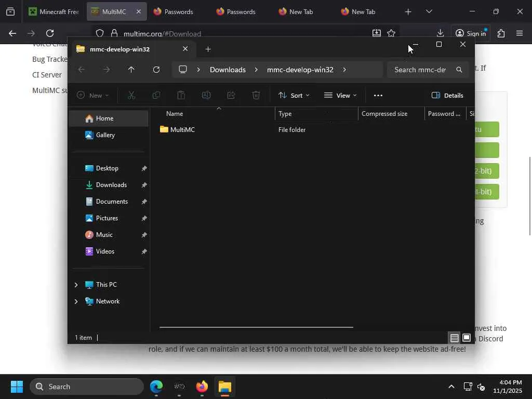This screenshot has height=399, width=532.
Task: Open Music in the navigation pane
Action: [x=109, y=235]
